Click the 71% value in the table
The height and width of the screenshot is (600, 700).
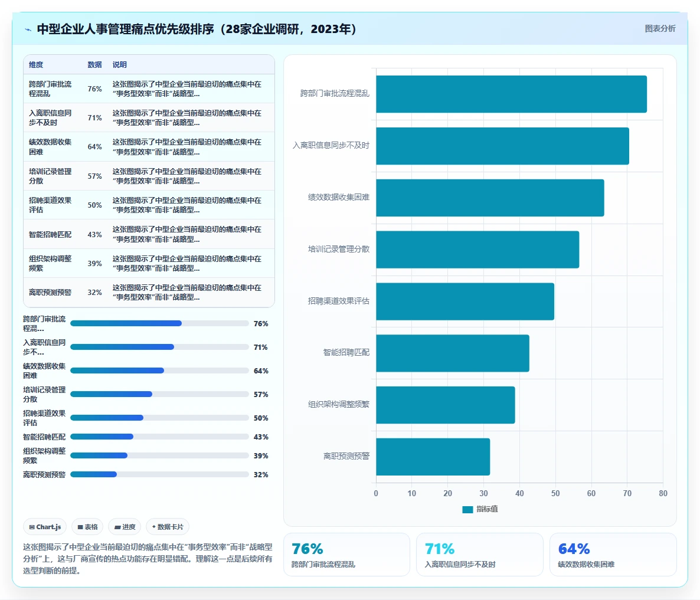click(94, 118)
